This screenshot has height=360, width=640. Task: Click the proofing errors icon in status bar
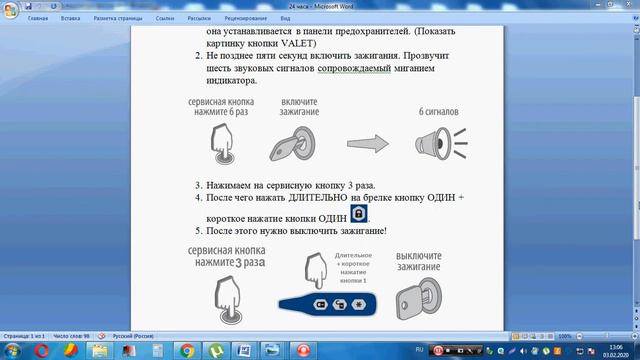coord(101,336)
